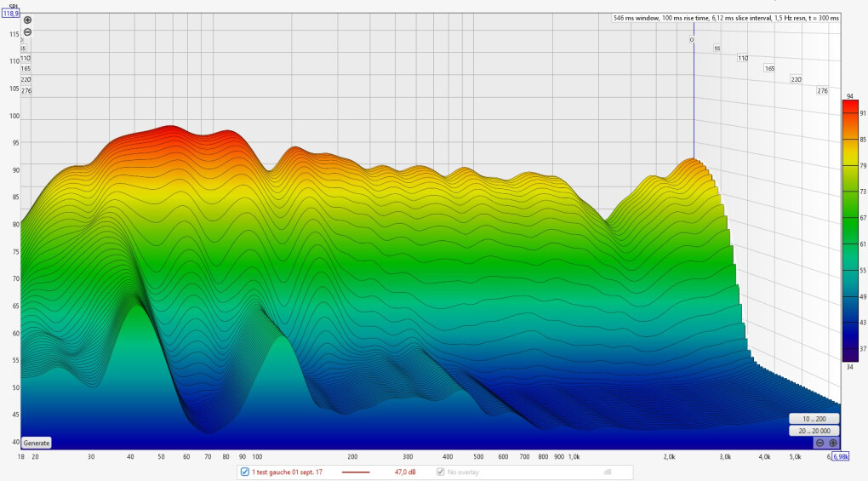Click the '2,0k' frequency axis label
The width and height of the screenshot is (868, 481).
click(x=669, y=457)
